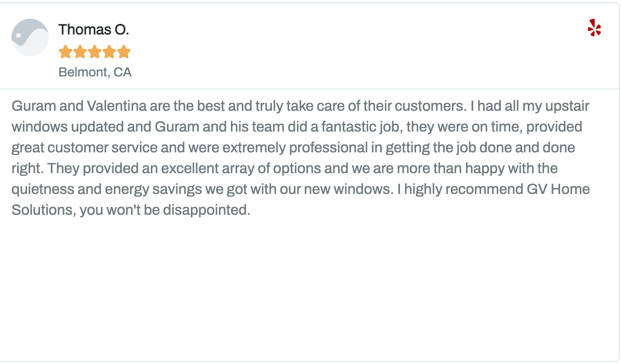This screenshot has height=364, width=621.
Task: Select the third rating star
Action: coord(94,52)
